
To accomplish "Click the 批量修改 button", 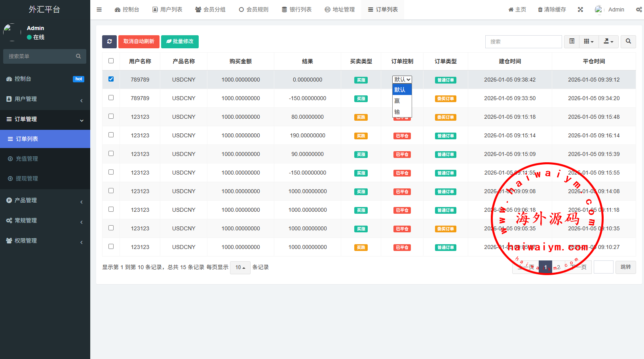I will [180, 42].
